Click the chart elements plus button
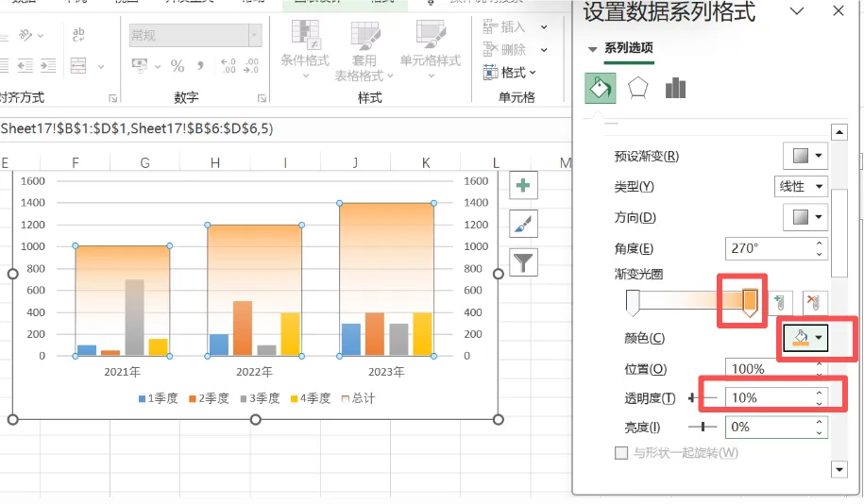 tap(523, 185)
